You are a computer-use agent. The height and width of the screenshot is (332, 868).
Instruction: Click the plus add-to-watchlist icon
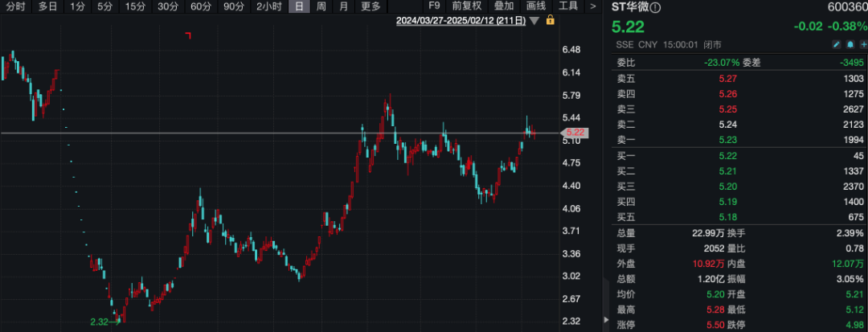coord(863,45)
